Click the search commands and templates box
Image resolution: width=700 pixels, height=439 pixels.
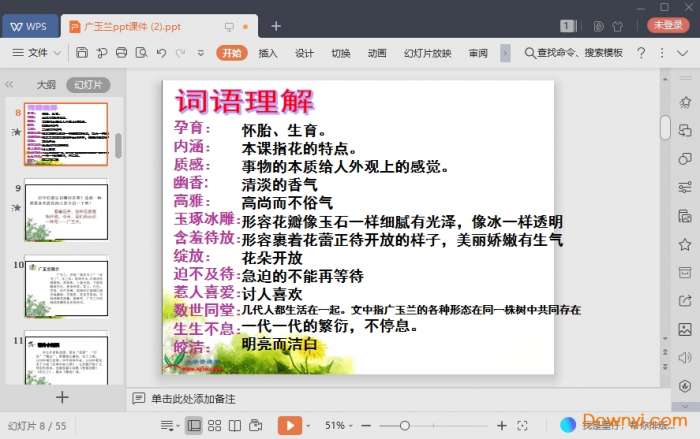[x=574, y=53]
